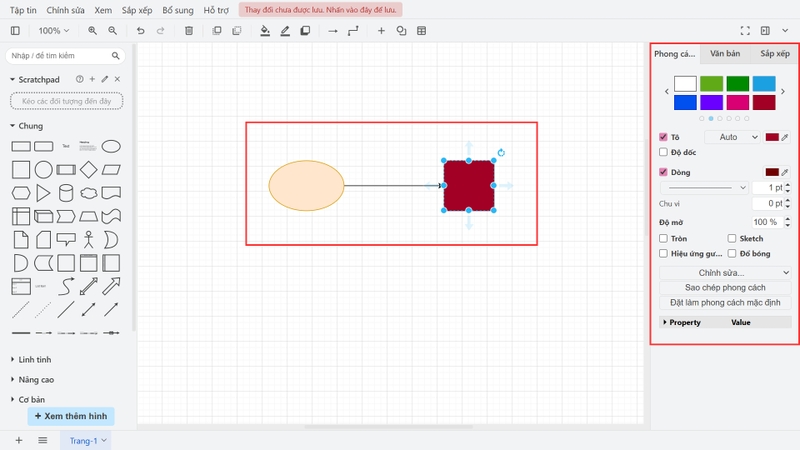Open the 100% zoom level dropdown
This screenshot has width=800, height=450.
click(54, 31)
